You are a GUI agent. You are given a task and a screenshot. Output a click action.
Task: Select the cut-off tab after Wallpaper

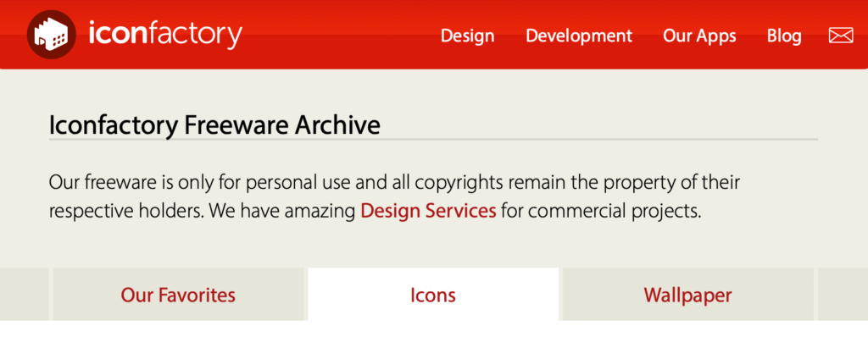tap(843, 295)
